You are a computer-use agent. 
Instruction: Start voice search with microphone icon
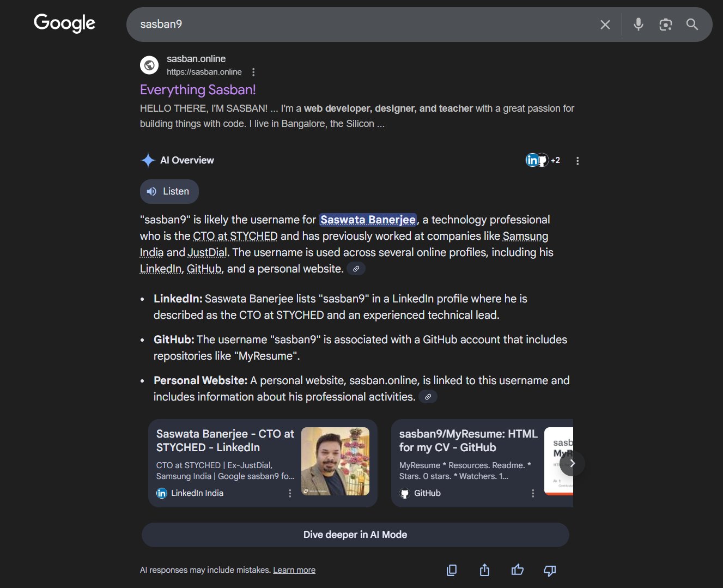639,25
